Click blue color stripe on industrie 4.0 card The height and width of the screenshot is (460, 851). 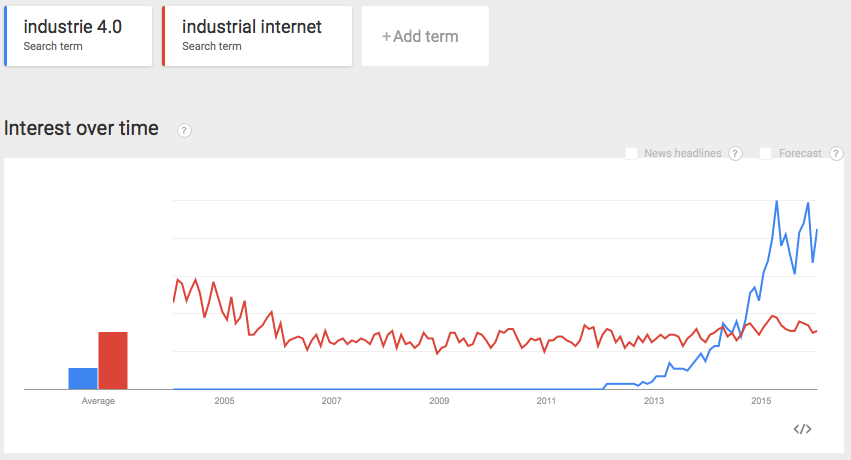5,36
